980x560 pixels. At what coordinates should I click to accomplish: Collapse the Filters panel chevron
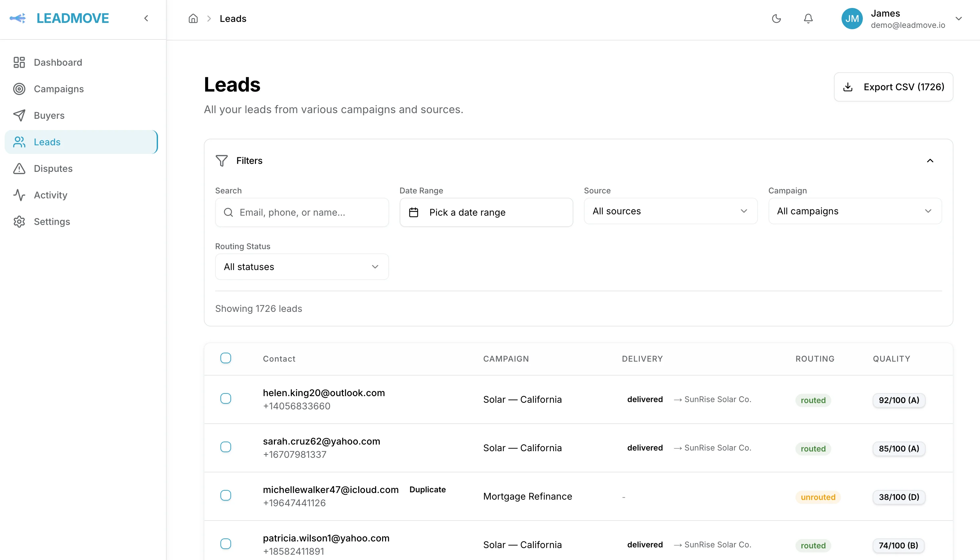(930, 161)
